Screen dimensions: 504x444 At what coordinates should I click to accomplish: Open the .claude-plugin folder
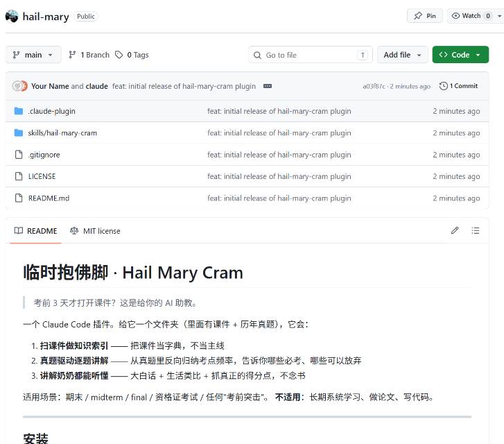[52, 111]
